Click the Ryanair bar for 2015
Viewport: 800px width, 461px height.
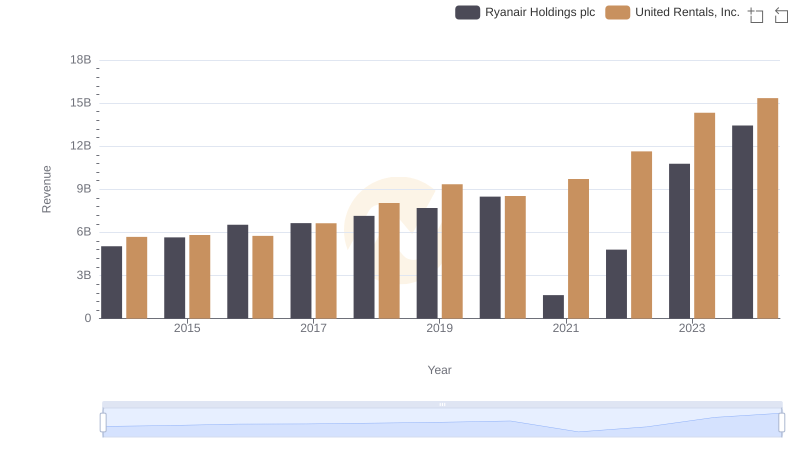[x=174, y=277]
